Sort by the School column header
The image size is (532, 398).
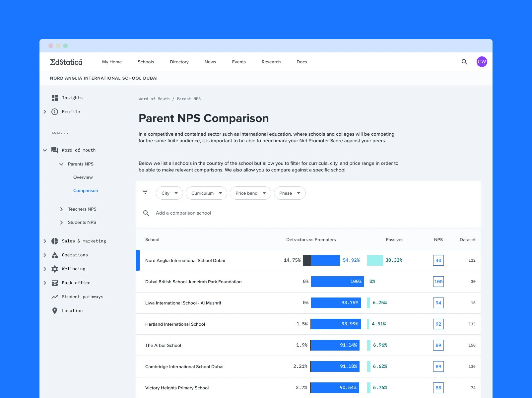[x=152, y=240]
